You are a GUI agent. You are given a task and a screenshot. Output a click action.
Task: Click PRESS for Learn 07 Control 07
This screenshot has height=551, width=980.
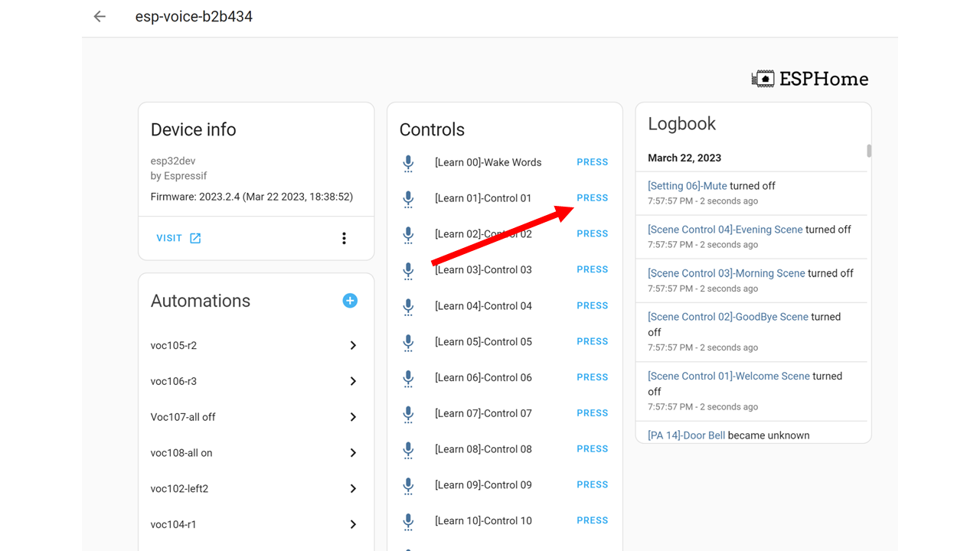[x=593, y=412]
